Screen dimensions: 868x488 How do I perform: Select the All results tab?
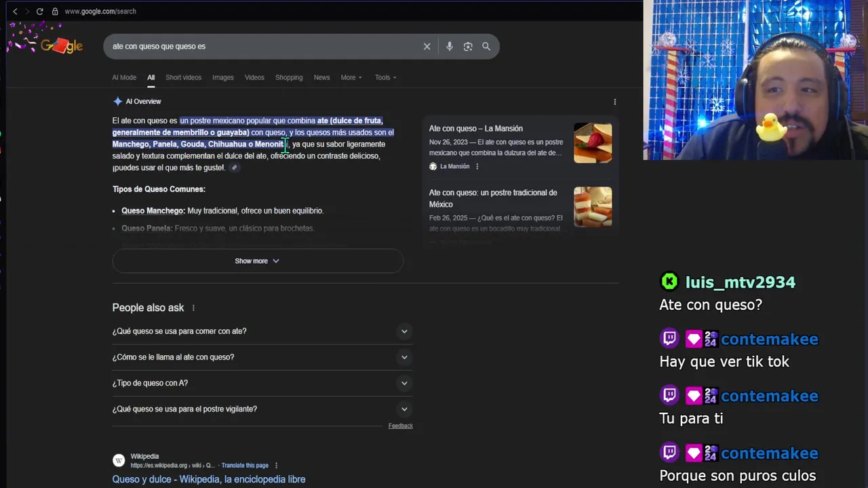151,77
